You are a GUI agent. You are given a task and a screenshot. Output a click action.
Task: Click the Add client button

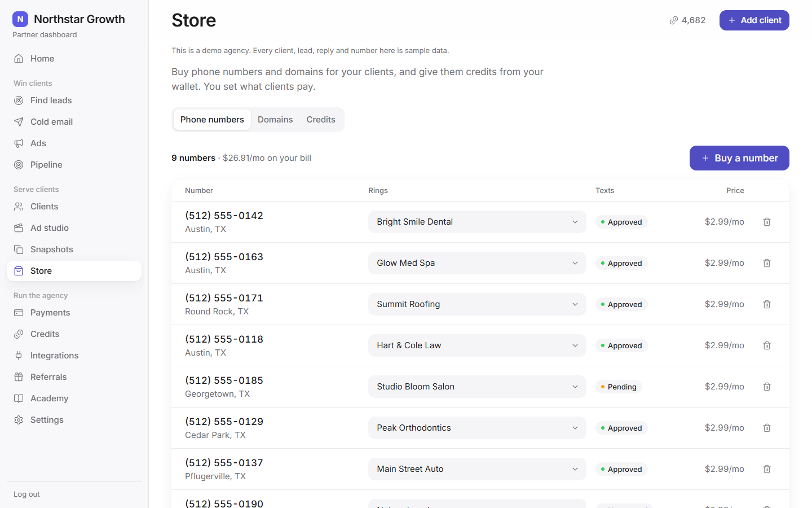click(754, 20)
